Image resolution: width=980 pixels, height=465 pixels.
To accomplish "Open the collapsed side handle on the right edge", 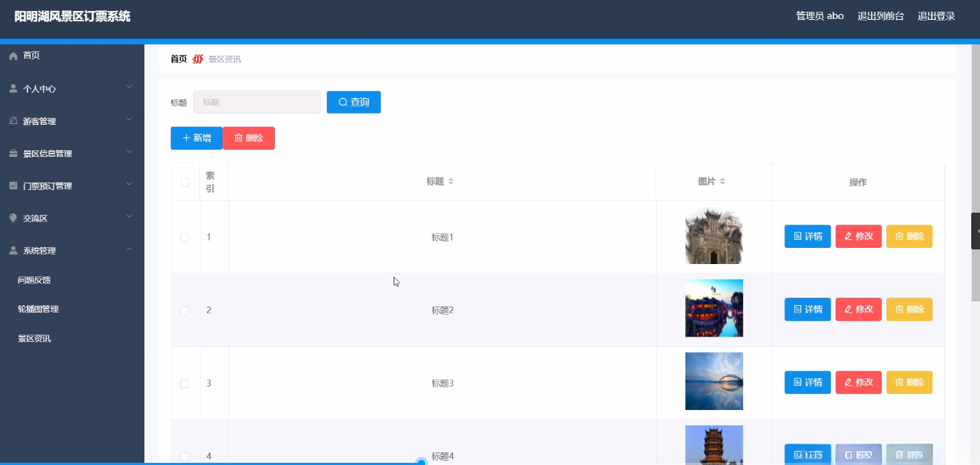I will pos(976,231).
